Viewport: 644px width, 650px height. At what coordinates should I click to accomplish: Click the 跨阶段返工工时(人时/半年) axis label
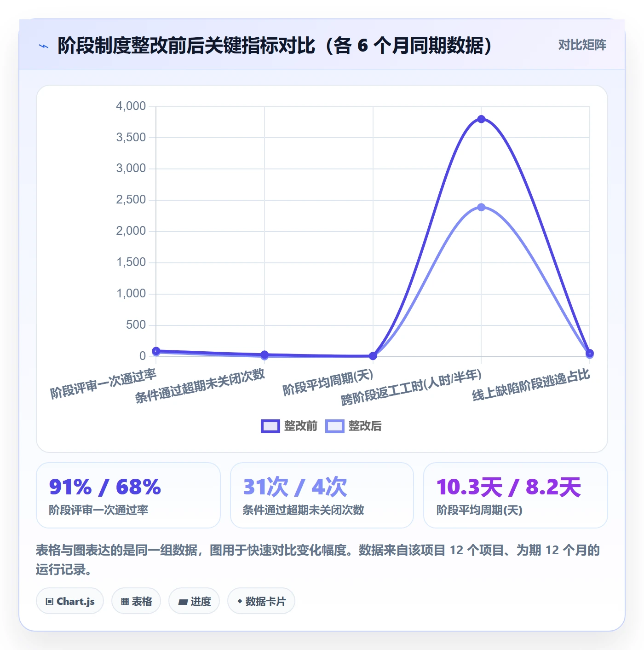(411, 387)
